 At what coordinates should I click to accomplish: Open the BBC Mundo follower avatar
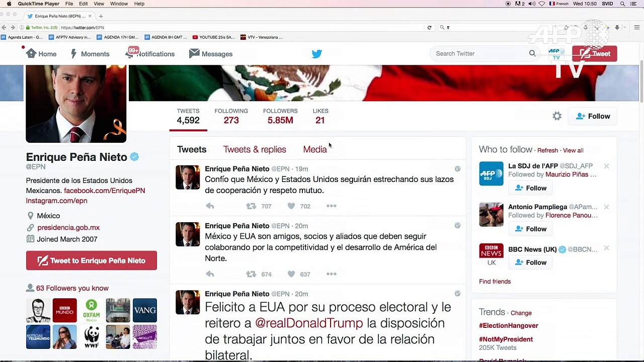point(64,310)
